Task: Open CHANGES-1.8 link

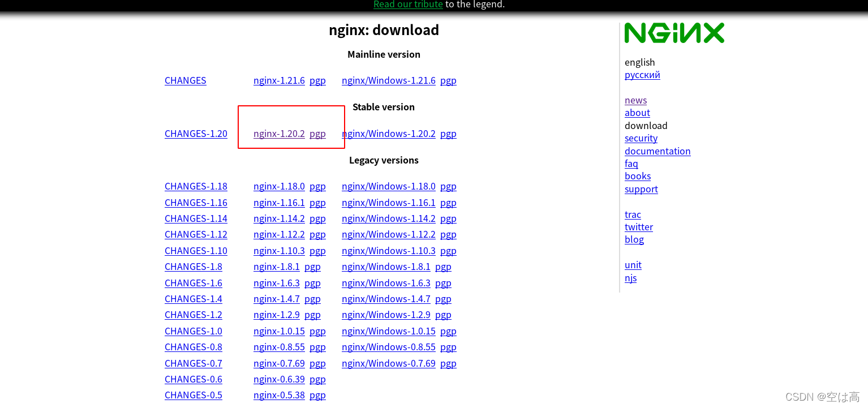Action: coord(194,267)
